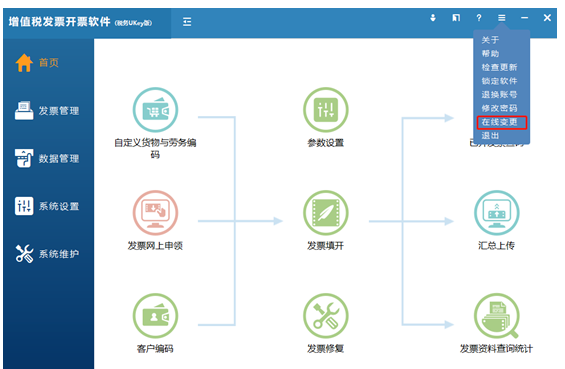Screen dimensions: 565x369
Task: Select 关于 from the dropdown menu
Action: [x=490, y=40]
